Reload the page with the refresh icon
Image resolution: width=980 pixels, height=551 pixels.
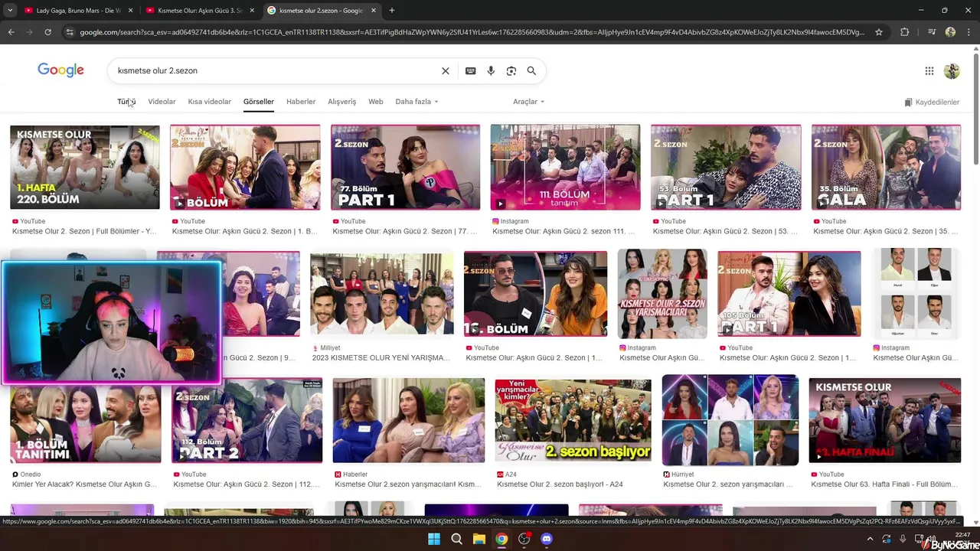tap(47, 32)
